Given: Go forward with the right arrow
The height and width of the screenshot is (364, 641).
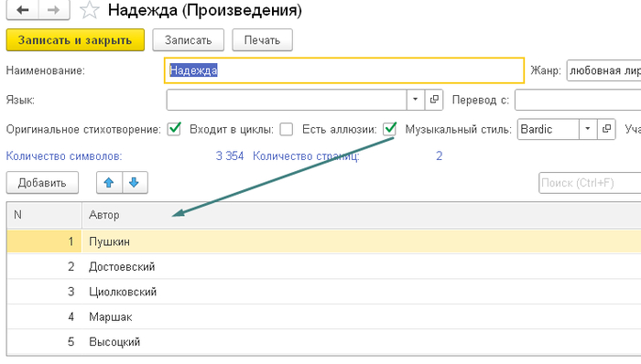Looking at the screenshot, I should [x=54, y=9].
